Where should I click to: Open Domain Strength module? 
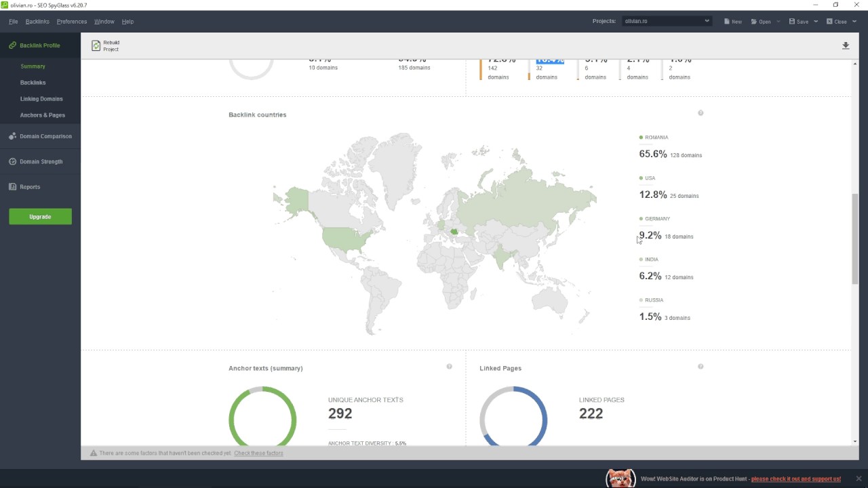pos(40,162)
